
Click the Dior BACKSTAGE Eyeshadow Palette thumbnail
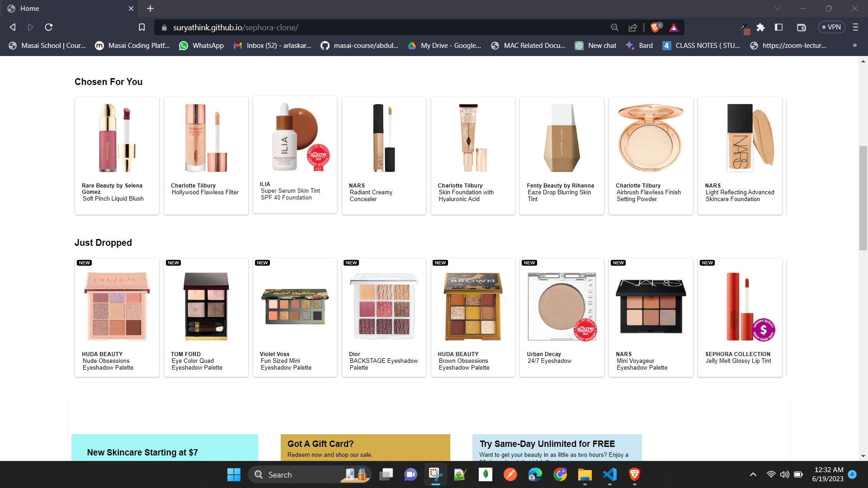tap(383, 306)
